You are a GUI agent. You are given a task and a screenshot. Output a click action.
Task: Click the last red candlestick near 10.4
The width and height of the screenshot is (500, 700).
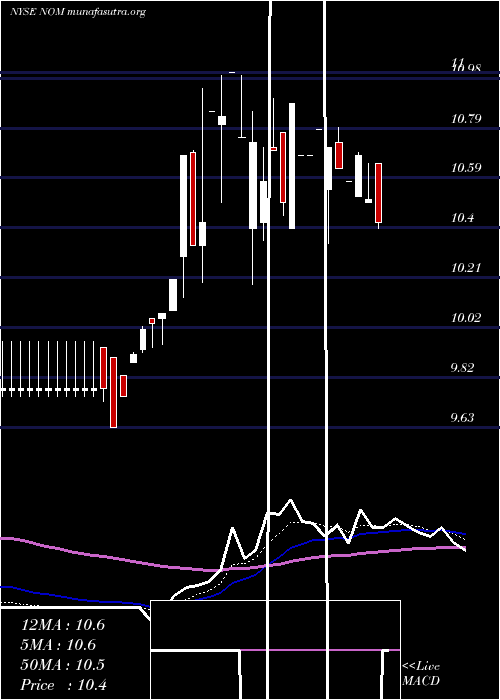[x=378, y=193]
